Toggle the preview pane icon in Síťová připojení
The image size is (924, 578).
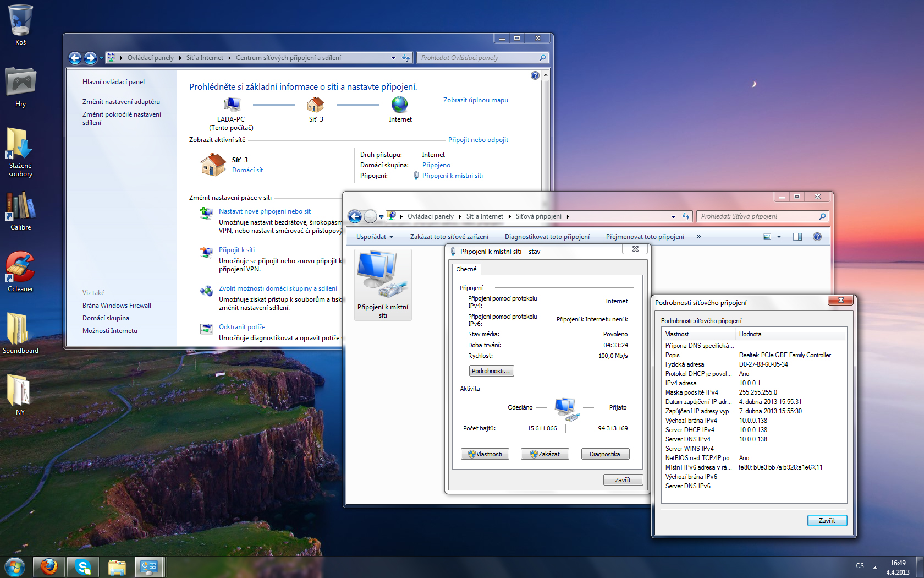coord(797,237)
